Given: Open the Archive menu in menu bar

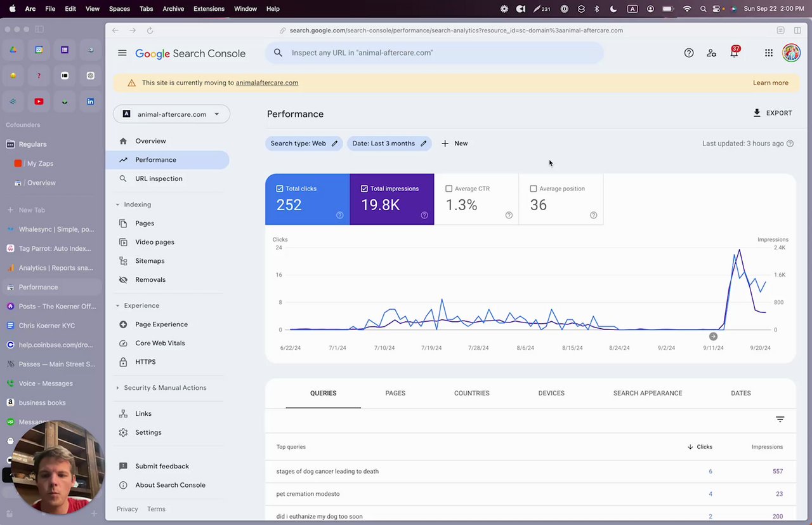Looking at the screenshot, I should pyautogui.click(x=173, y=9).
